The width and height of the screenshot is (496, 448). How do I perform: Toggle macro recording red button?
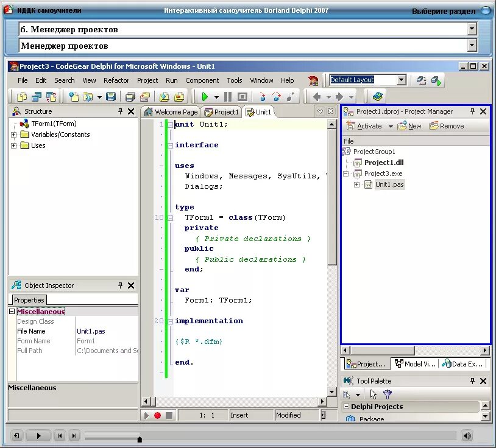(x=158, y=416)
